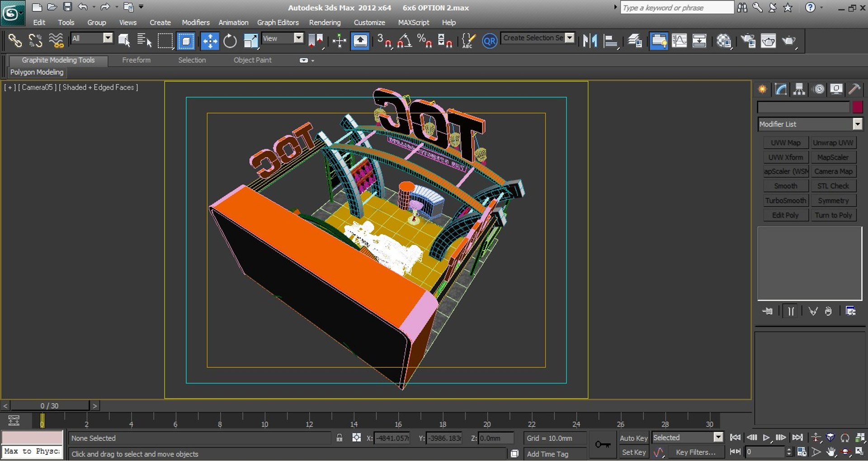Screen dimensions: 868x461
Task: Activate the Select and Rotate tool
Action: tap(230, 41)
